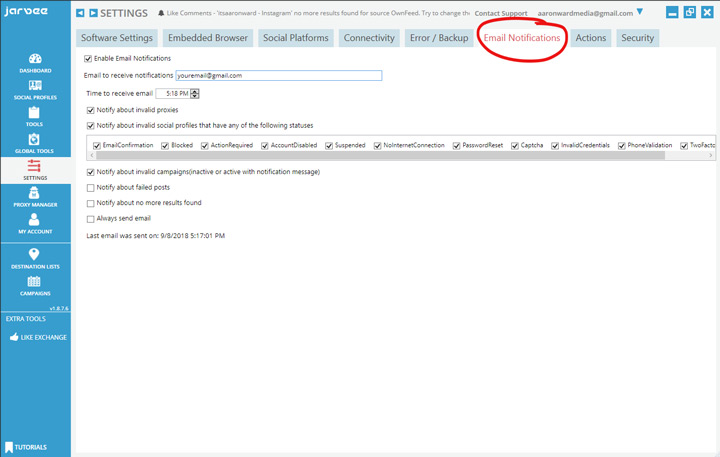Open Proxy Manager in the sidebar
The width and height of the screenshot is (720, 457).
coord(35,197)
